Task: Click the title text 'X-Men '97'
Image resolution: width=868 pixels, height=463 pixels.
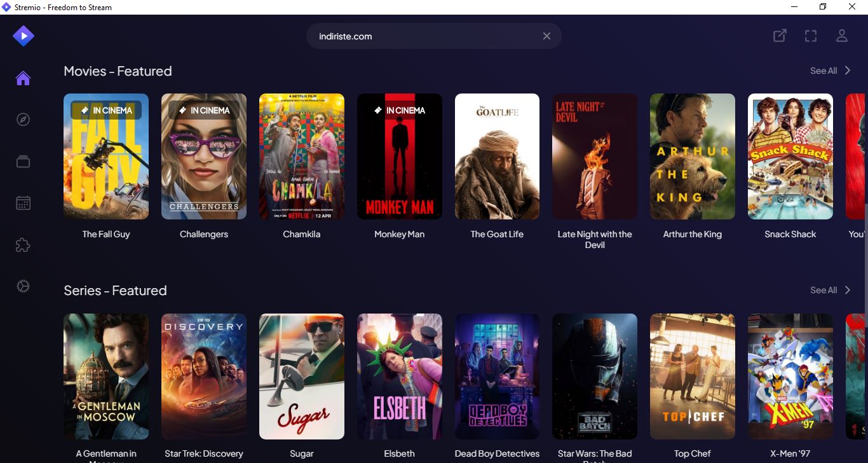Action: (x=790, y=453)
